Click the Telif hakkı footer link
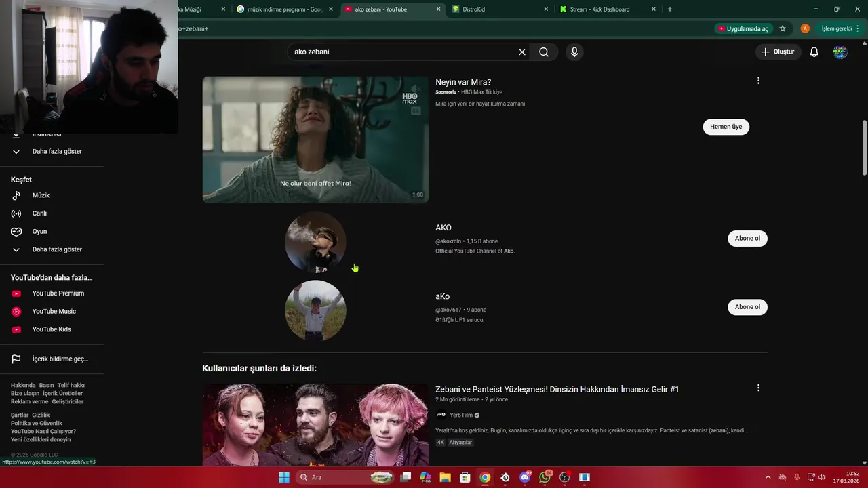Viewport: 868px width, 488px height. tap(71, 386)
